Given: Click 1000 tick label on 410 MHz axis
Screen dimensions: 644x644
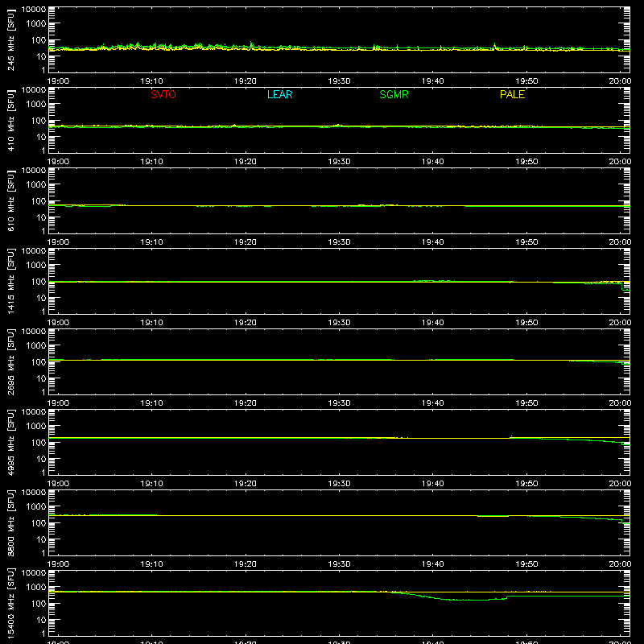Looking at the screenshot, I should point(36,104).
